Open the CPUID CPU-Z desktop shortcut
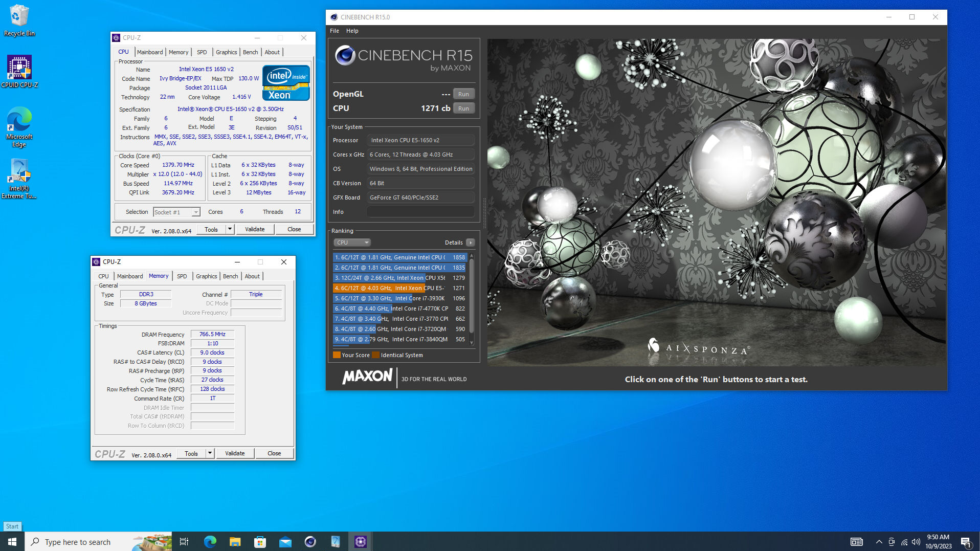The width and height of the screenshot is (980, 551). (x=19, y=72)
